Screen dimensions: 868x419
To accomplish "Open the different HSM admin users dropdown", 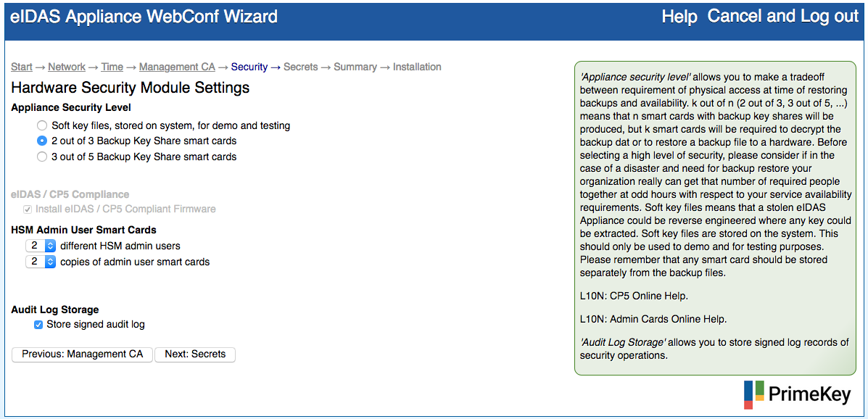I will click(x=41, y=246).
